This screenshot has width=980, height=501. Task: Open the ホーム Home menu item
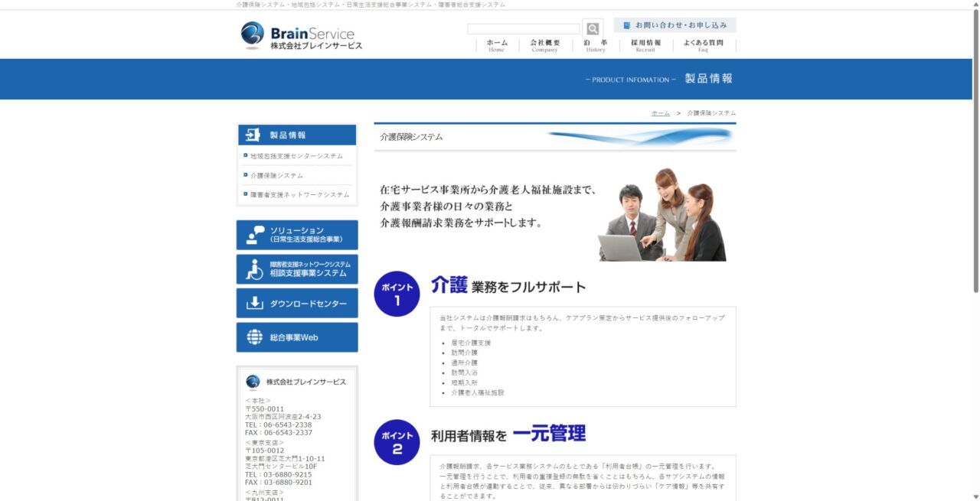coord(496,46)
